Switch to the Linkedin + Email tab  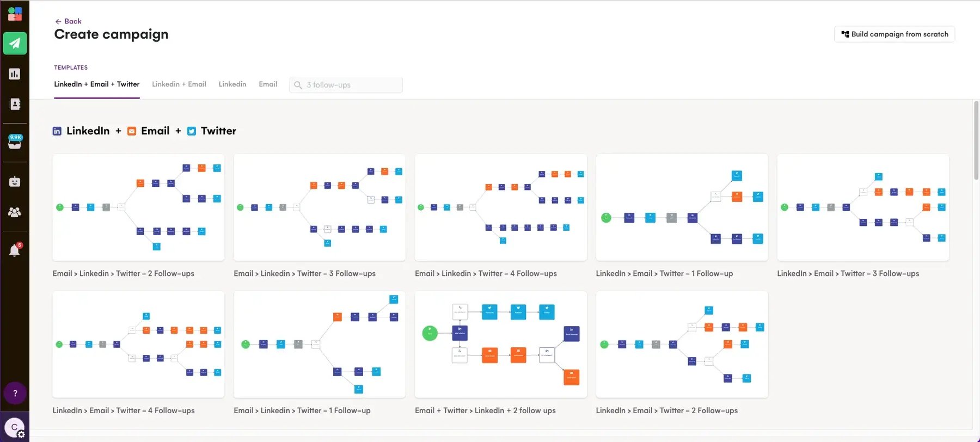click(179, 84)
